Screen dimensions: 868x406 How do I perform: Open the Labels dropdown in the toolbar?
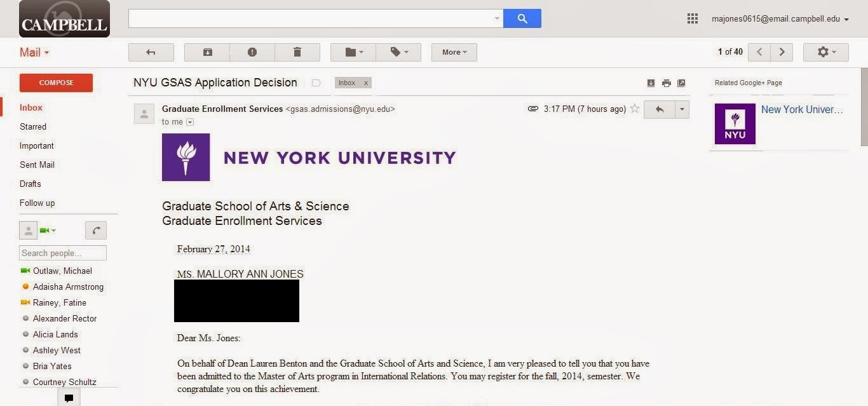coord(398,52)
